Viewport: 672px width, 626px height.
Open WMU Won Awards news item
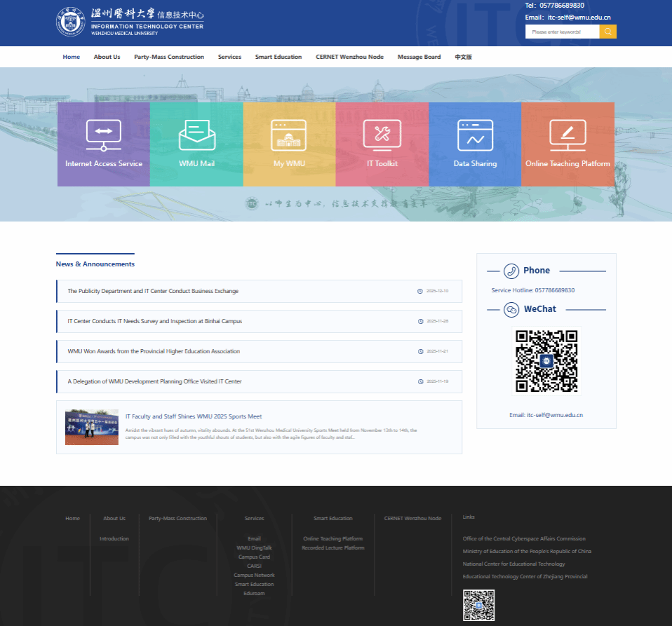154,351
